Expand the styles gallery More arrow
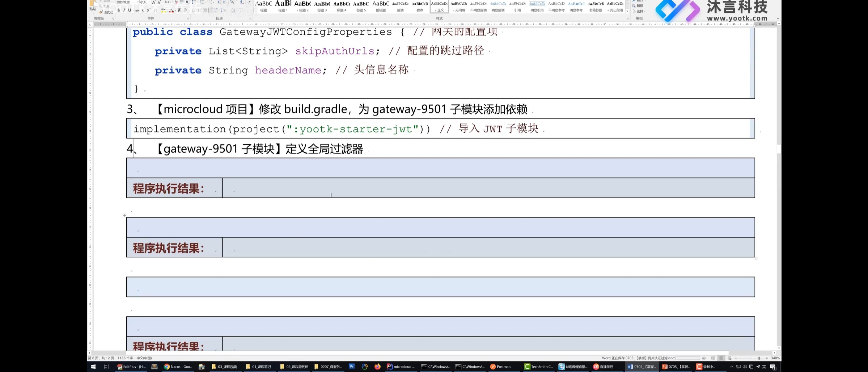This screenshot has width=868, height=372. (627, 11)
